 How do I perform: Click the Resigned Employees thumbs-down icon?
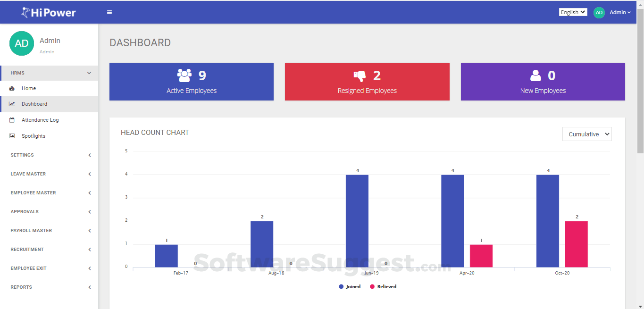360,75
